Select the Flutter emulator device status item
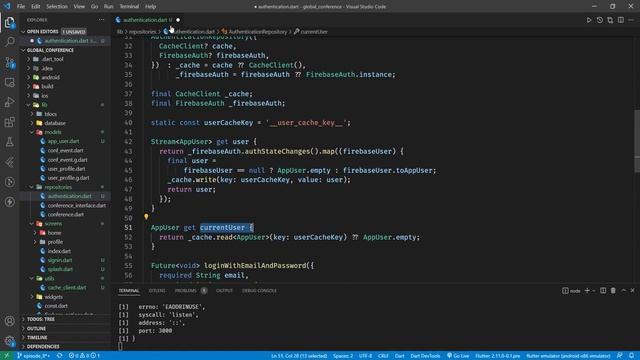The height and width of the screenshot is (360, 640). pos(568,356)
